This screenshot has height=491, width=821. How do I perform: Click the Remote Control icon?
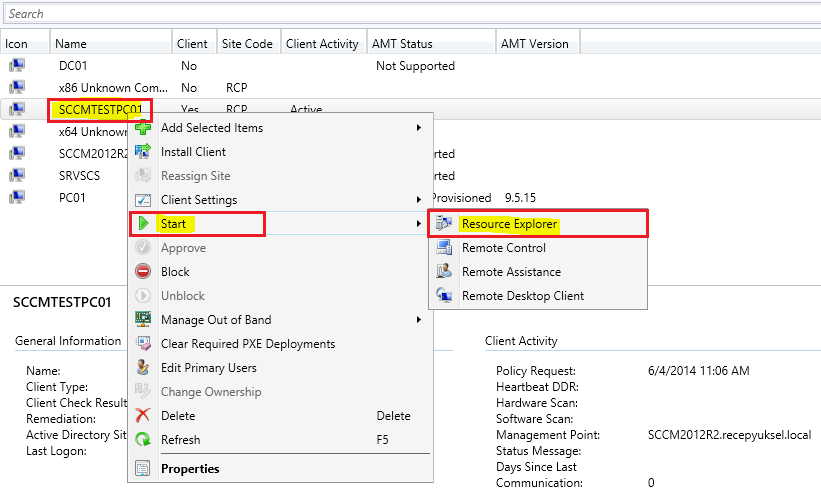point(444,248)
